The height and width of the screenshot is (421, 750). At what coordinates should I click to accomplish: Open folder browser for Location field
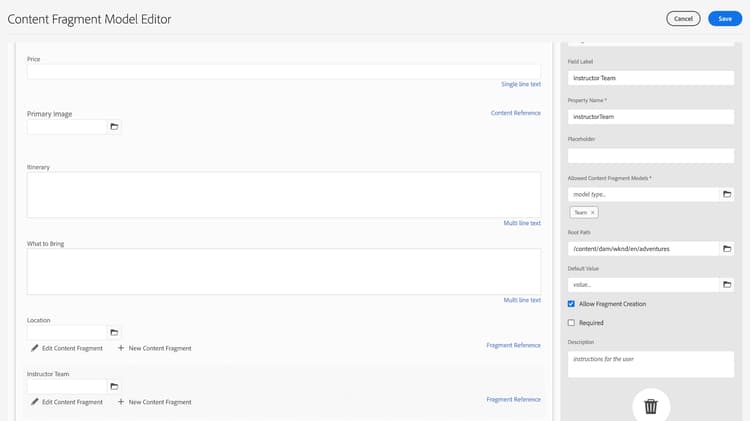coord(114,332)
